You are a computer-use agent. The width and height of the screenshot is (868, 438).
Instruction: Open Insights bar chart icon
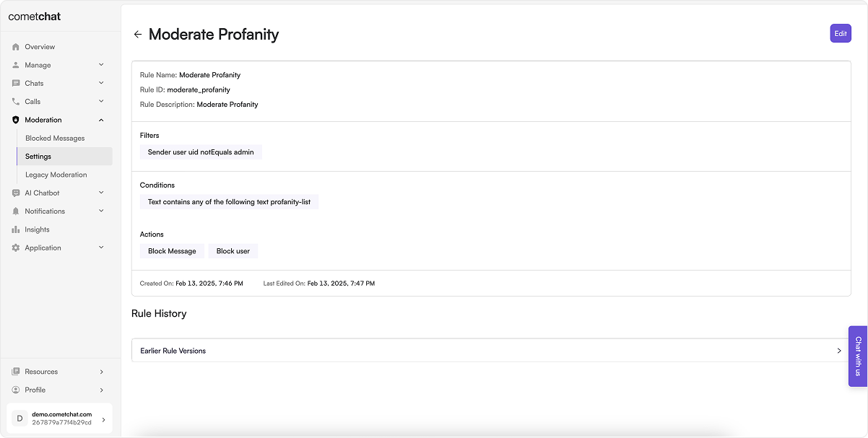click(x=16, y=229)
